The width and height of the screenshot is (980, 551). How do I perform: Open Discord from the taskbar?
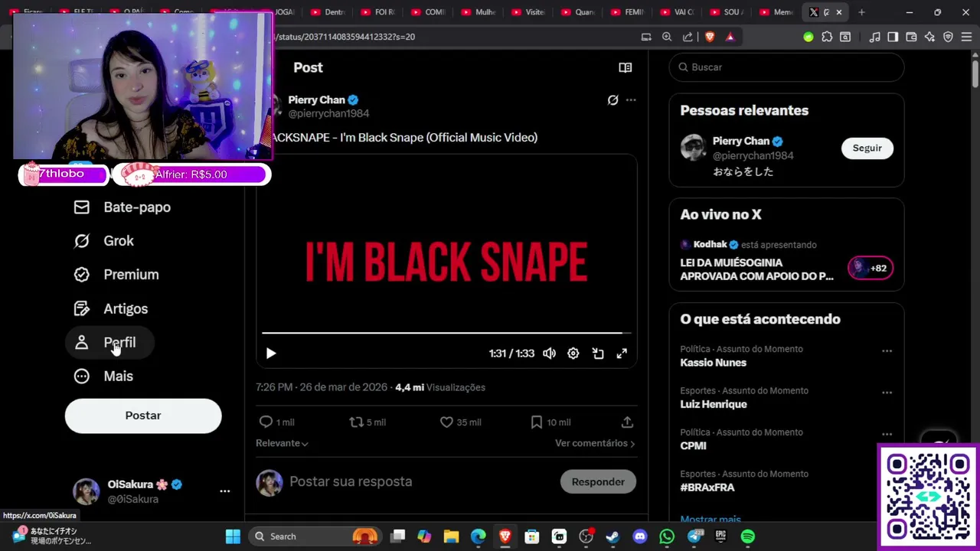(640, 536)
